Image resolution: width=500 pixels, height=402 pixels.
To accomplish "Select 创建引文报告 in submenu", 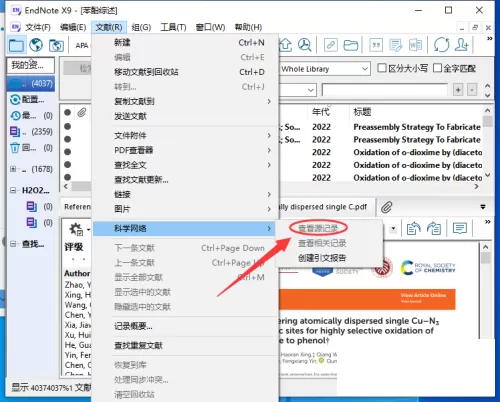I will click(322, 258).
